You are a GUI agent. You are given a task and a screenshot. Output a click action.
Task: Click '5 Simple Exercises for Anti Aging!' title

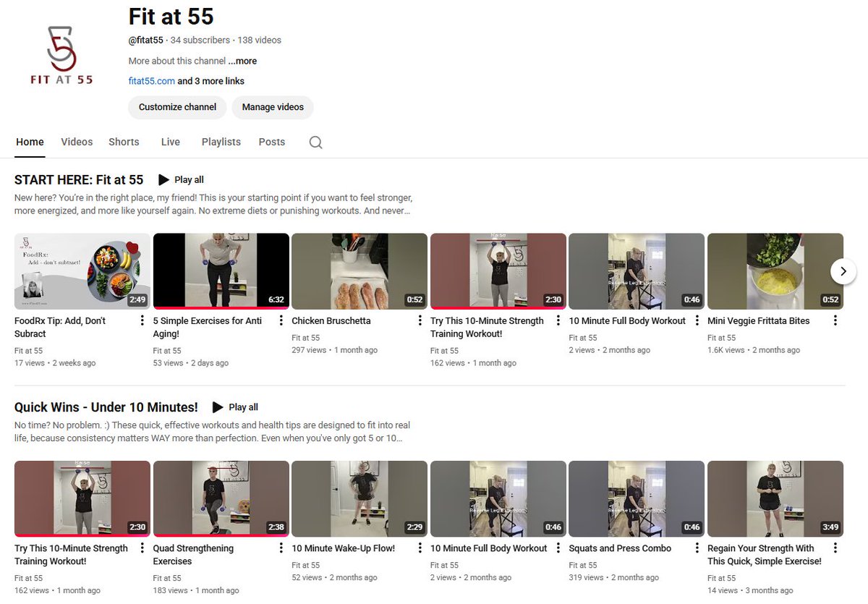coord(208,327)
